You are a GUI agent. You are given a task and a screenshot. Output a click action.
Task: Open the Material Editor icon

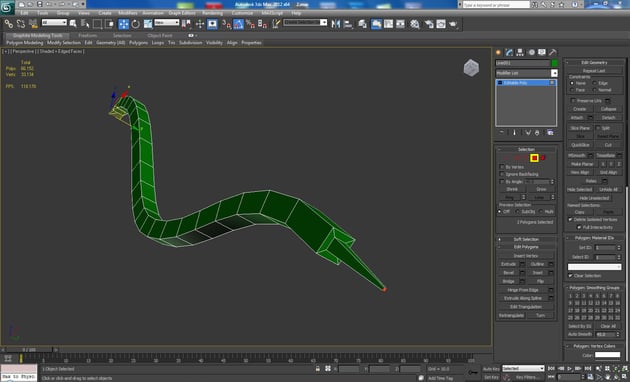[x=415, y=24]
